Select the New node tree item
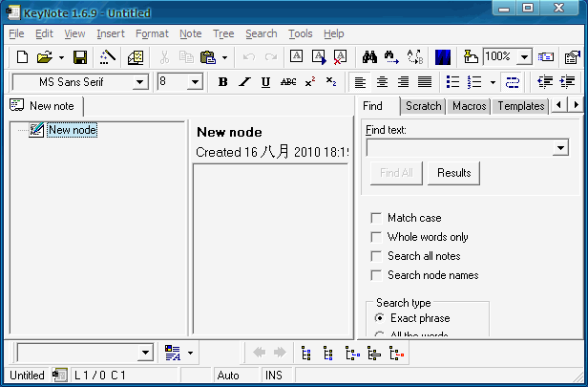 click(x=72, y=130)
